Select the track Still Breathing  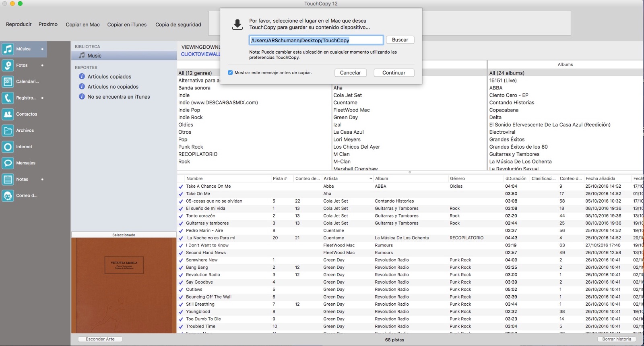coord(200,305)
